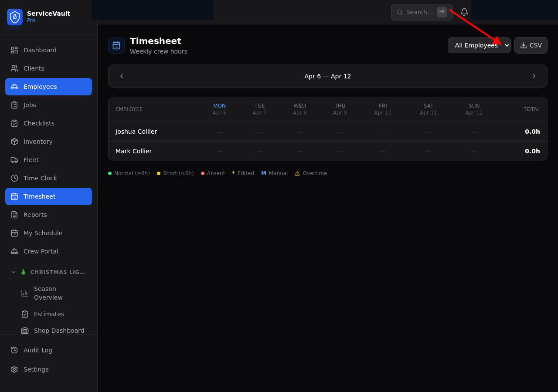Image resolution: width=558 pixels, height=392 pixels.
Task: Click Mark Collier employee name
Action: (133, 151)
